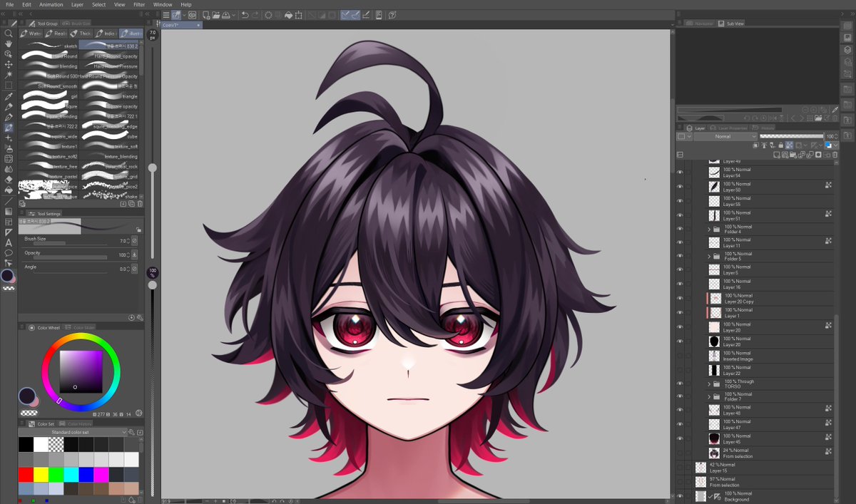
Task: Toggle visibility of Layer 16
Action: point(680,284)
